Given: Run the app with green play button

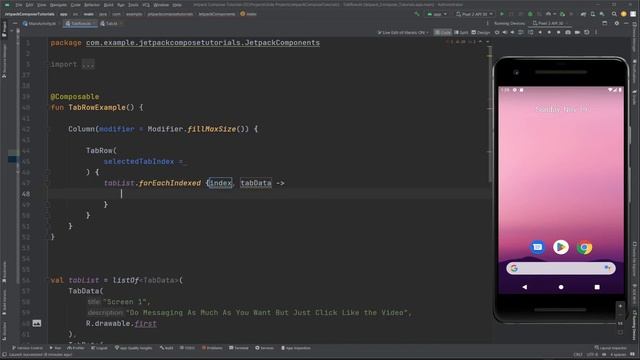Looking at the screenshot, I should click(502, 14).
